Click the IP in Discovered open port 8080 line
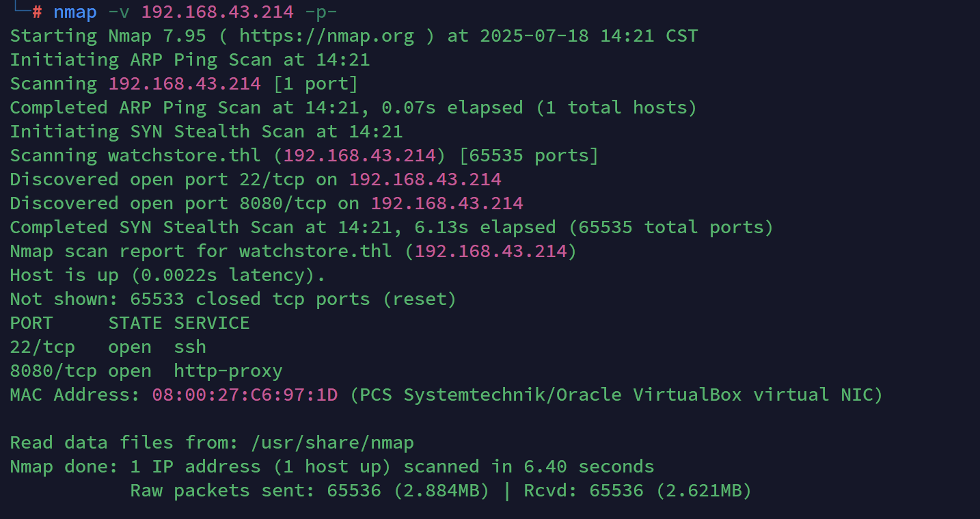This screenshot has height=519, width=980. (447, 203)
